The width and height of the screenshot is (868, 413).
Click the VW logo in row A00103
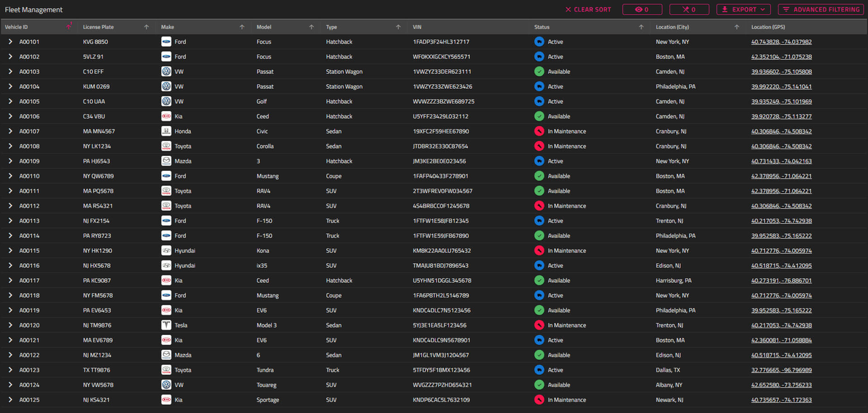pos(166,71)
